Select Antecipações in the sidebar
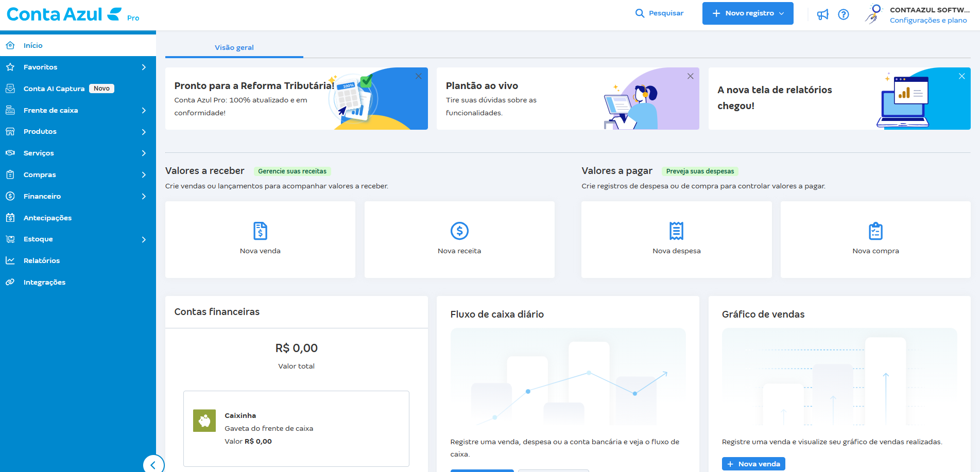The width and height of the screenshot is (980, 472). (x=47, y=218)
